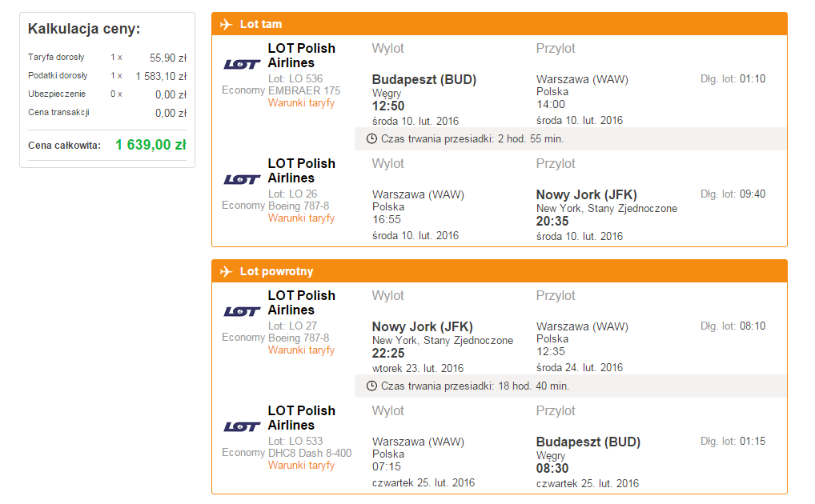The height and width of the screenshot is (504, 815).
Task: Click the Kalkulacja ceny heading
Action: 84,29
